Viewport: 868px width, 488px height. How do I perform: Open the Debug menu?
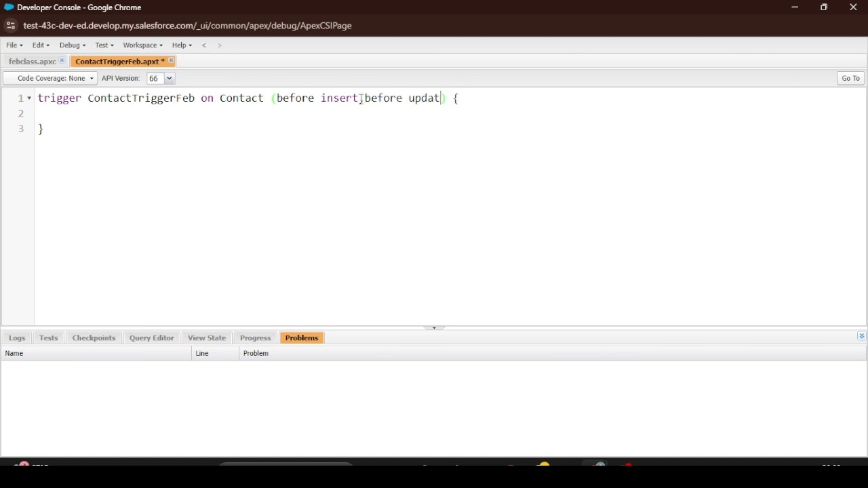73,45
